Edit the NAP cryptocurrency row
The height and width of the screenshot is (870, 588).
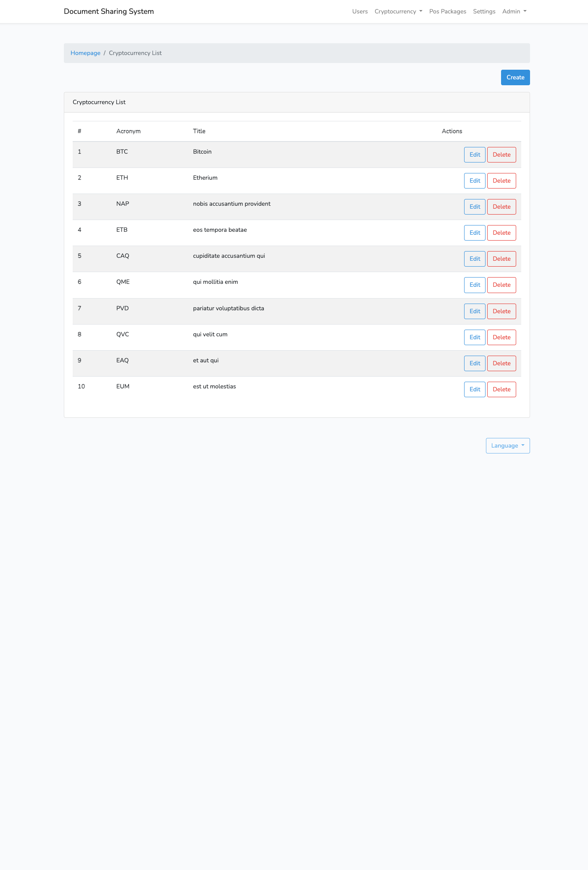pos(475,207)
